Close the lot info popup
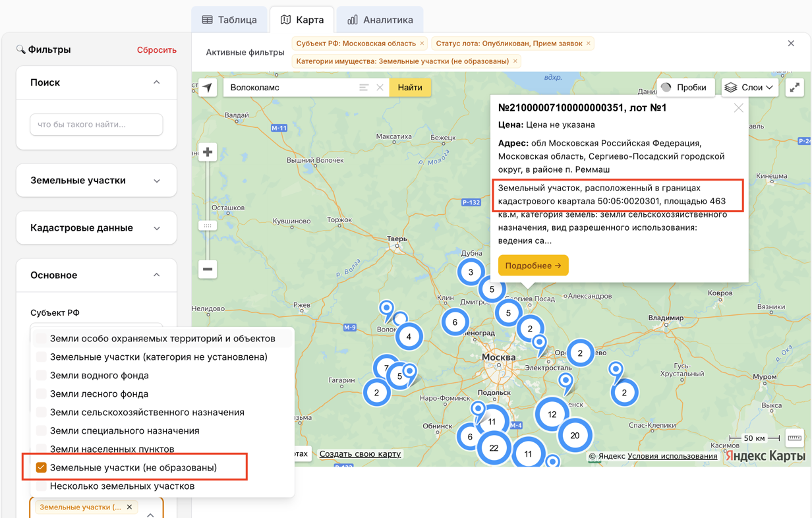This screenshot has height=518, width=812. click(738, 108)
